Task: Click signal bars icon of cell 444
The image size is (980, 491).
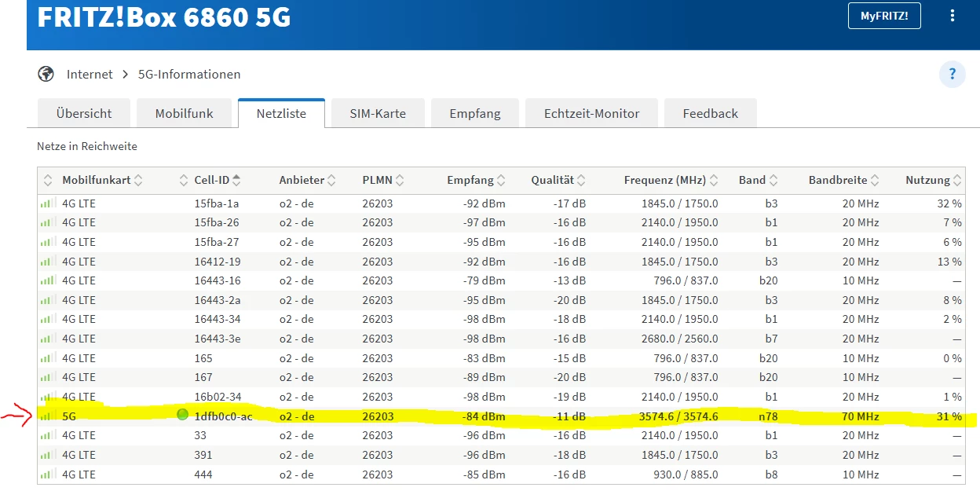Action: [48, 475]
